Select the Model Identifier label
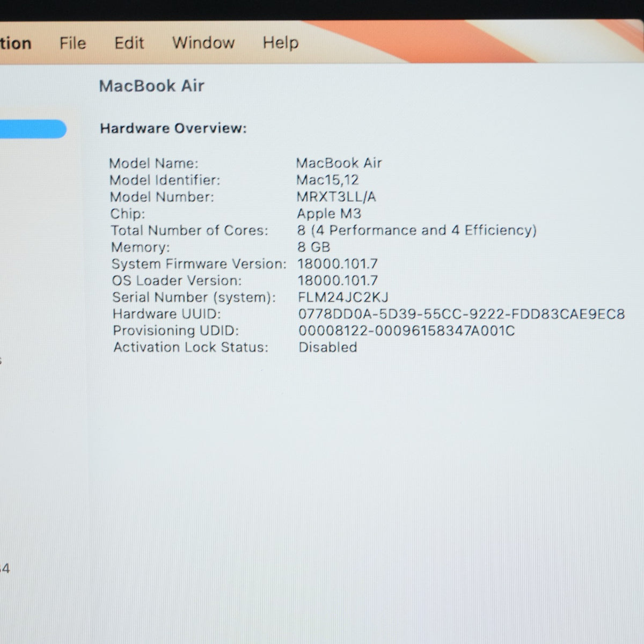The image size is (644, 644). (x=165, y=180)
